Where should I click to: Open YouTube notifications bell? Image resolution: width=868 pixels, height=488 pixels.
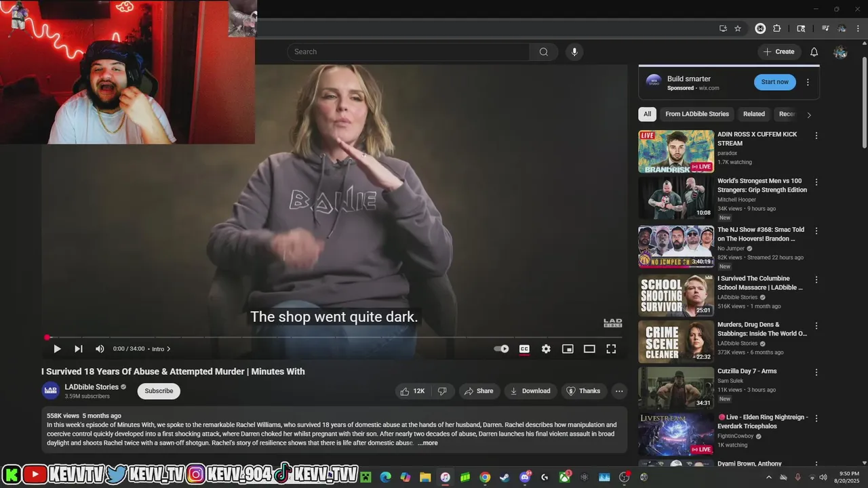pyautogui.click(x=814, y=52)
